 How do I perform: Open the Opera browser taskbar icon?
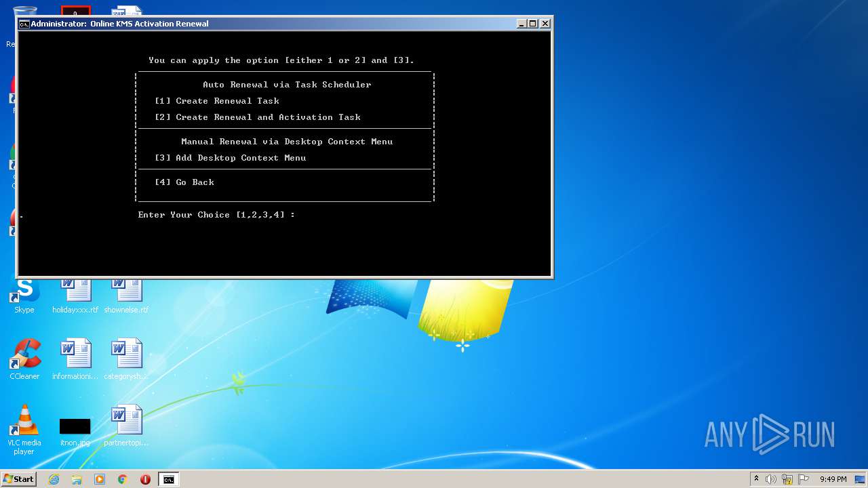[145, 479]
